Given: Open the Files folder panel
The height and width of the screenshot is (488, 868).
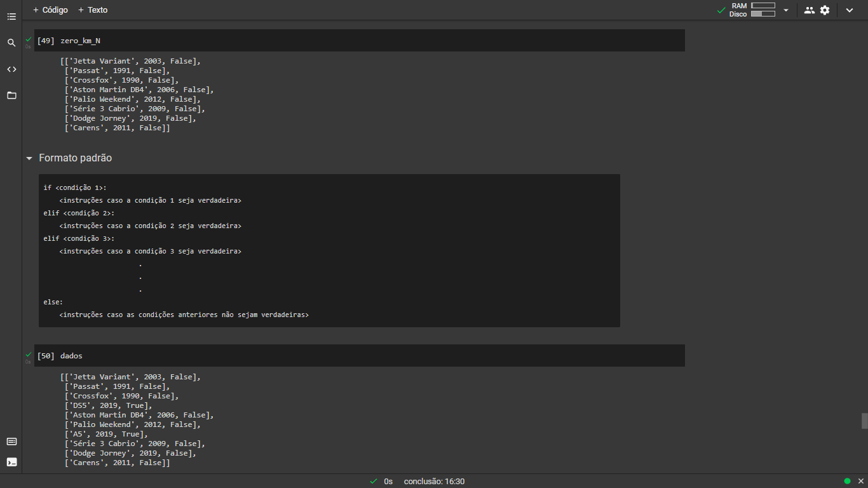Looking at the screenshot, I should [x=11, y=95].
